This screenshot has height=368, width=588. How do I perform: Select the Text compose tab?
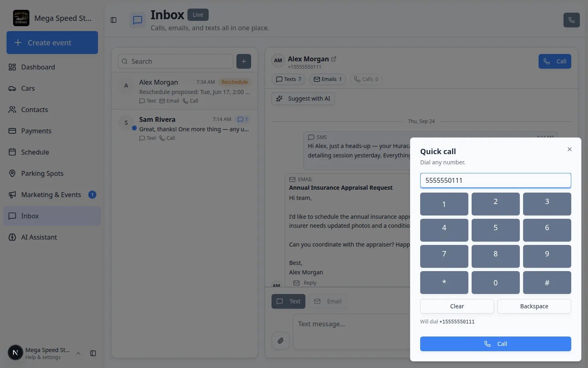click(288, 301)
